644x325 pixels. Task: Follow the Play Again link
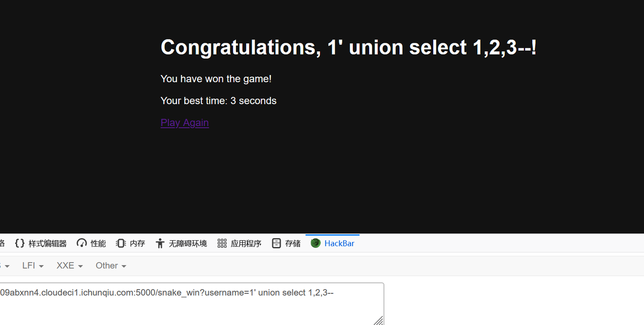pos(185,122)
